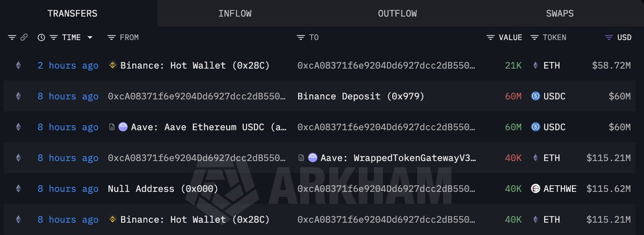Click the leftmost chain filter icon
The width and height of the screenshot is (644, 235).
pos(12,38)
